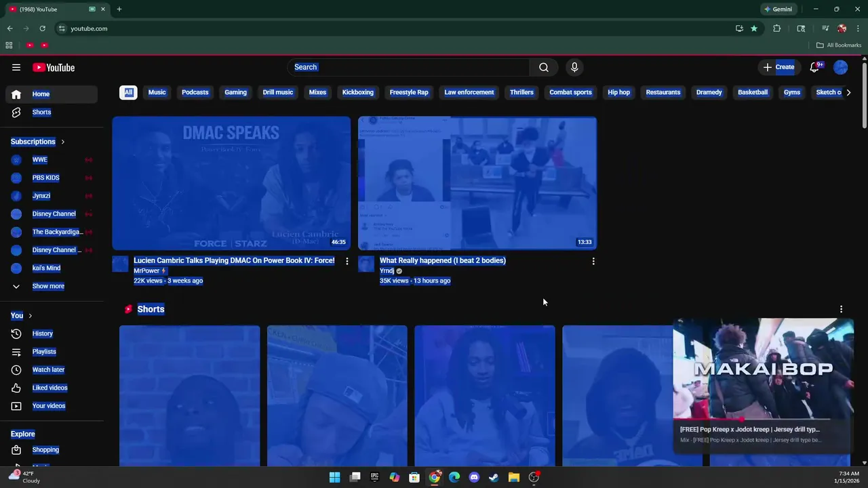This screenshot has height=488, width=868.
Task: Select the Drill music filter chip
Action: [x=278, y=92]
